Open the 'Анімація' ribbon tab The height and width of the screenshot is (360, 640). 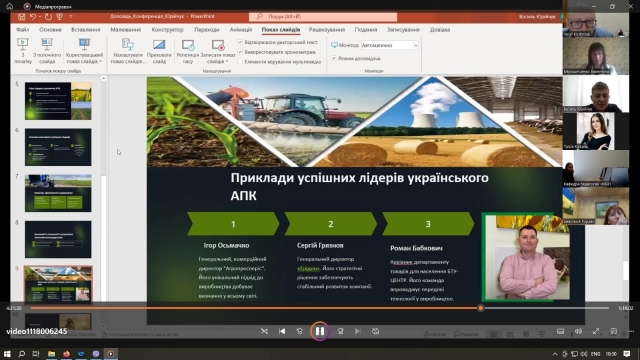(241, 29)
